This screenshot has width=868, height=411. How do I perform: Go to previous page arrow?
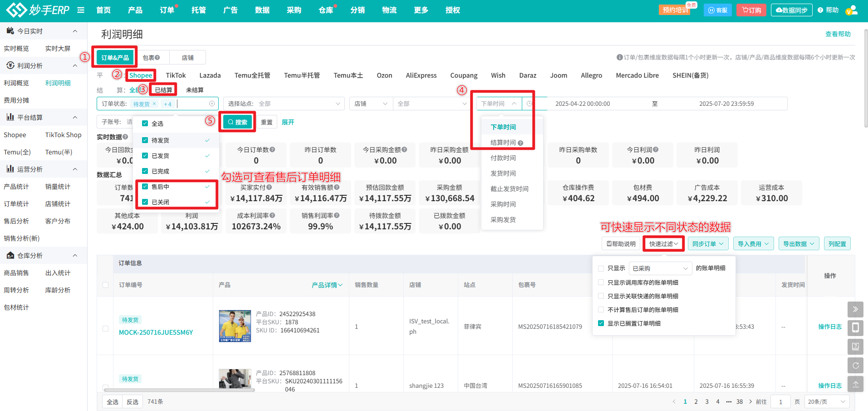tap(674, 401)
